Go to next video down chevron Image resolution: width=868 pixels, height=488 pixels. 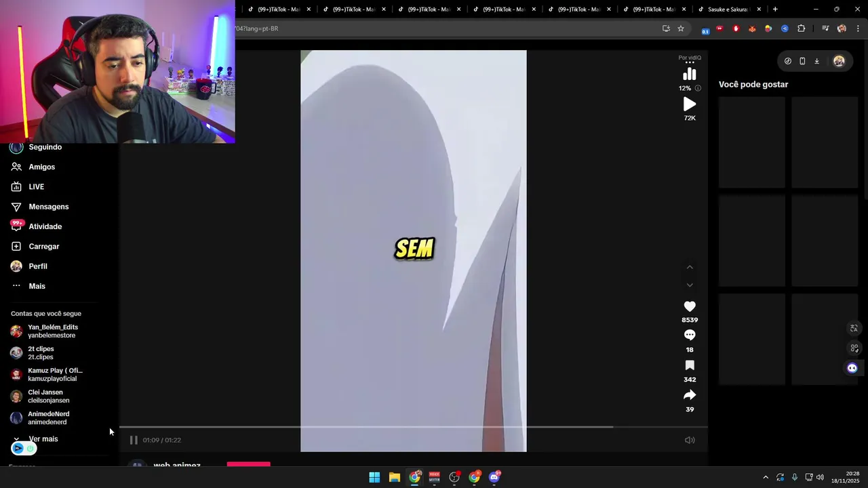(x=690, y=285)
